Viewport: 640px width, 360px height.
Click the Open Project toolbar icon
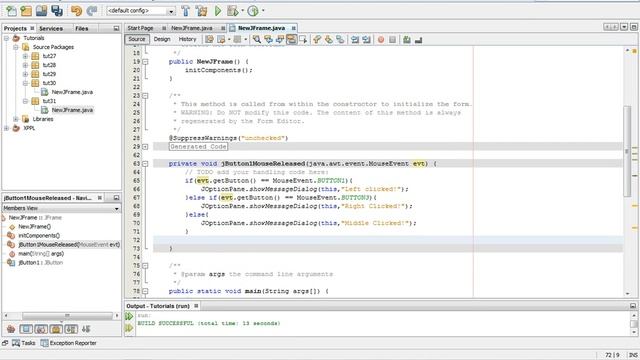[x=41, y=11]
